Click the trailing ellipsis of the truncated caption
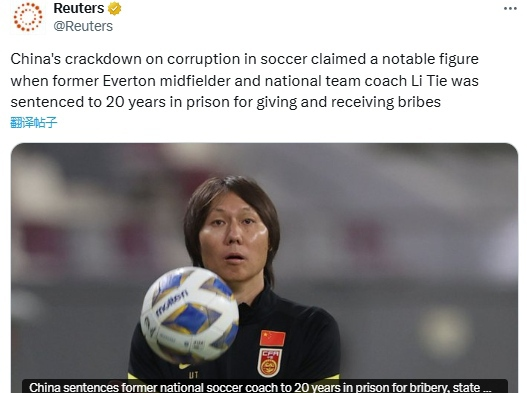This screenshot has height=393, width=527. click(x=488, y=388)
